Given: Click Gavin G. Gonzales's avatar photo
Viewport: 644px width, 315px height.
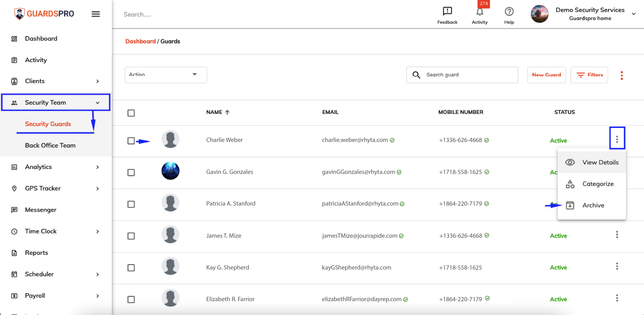Looking at the screenshot, I should [x=170, y=171].
